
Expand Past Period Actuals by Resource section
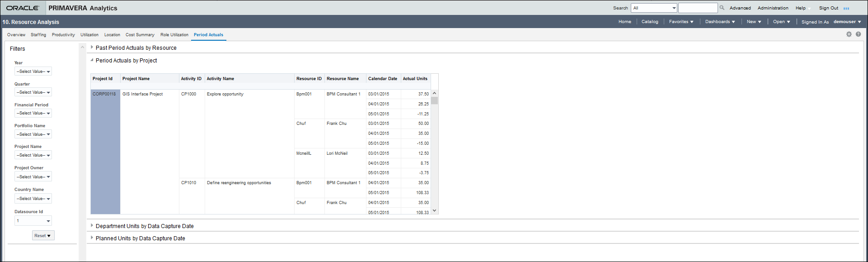point(92,47)
